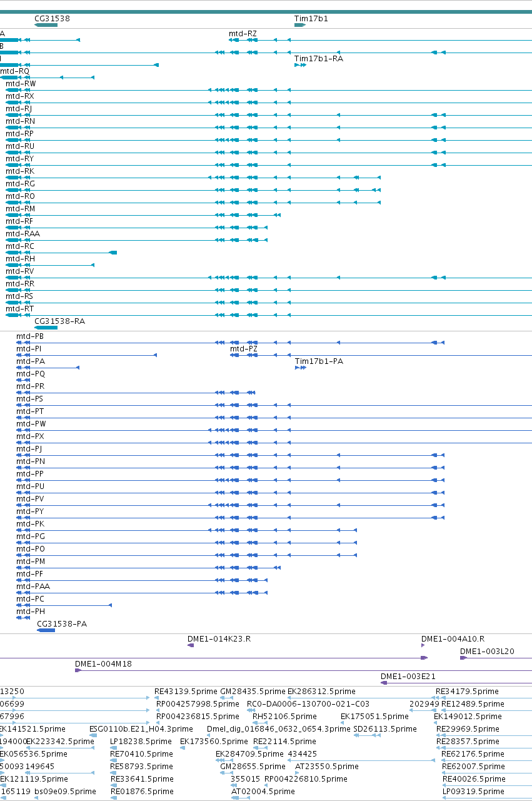Select the mtd-RQ transcript label
Image resolution: width=532 pixels, height=801 pixels.
point(14,71)
